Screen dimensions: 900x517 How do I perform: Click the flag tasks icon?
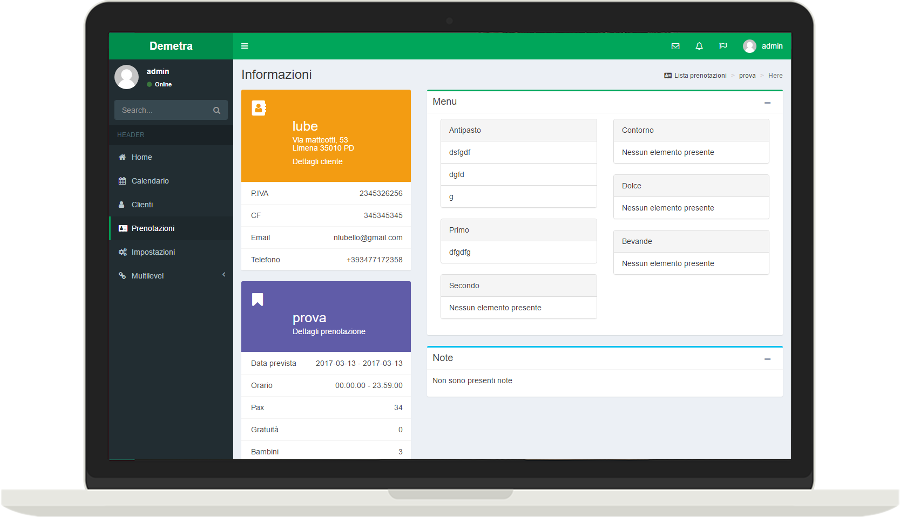723,46
